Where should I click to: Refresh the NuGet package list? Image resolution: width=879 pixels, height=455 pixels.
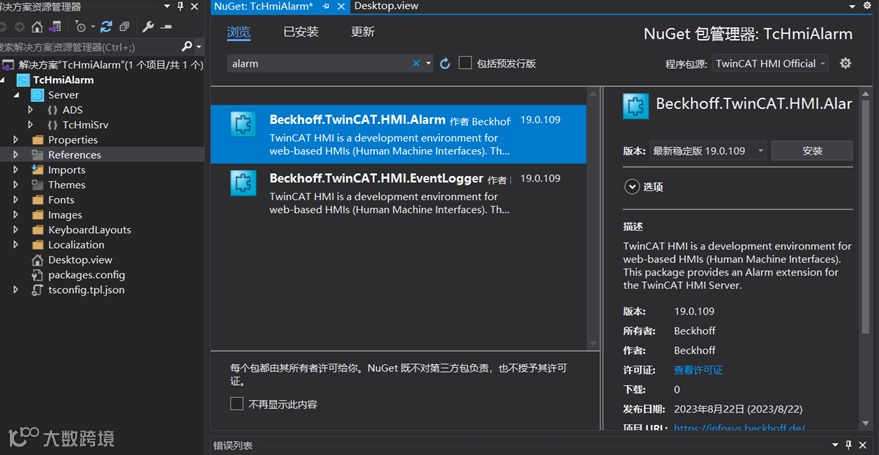445,63
